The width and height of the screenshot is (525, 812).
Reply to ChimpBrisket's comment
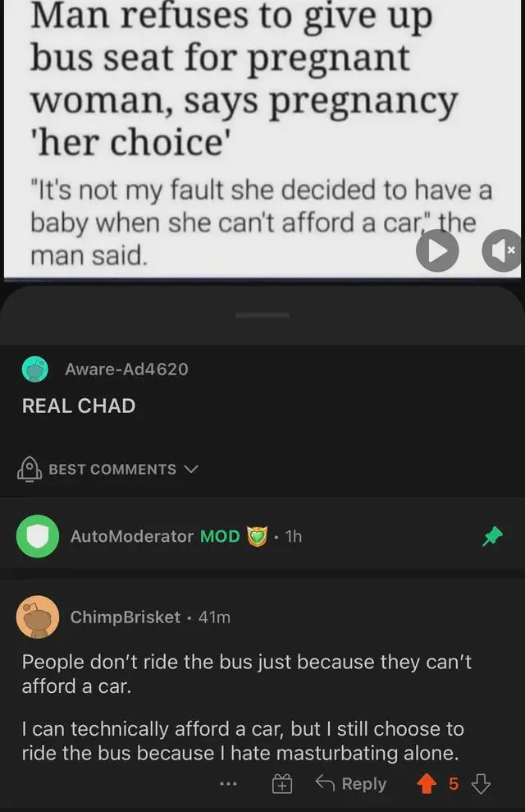[x=351, y=783]
